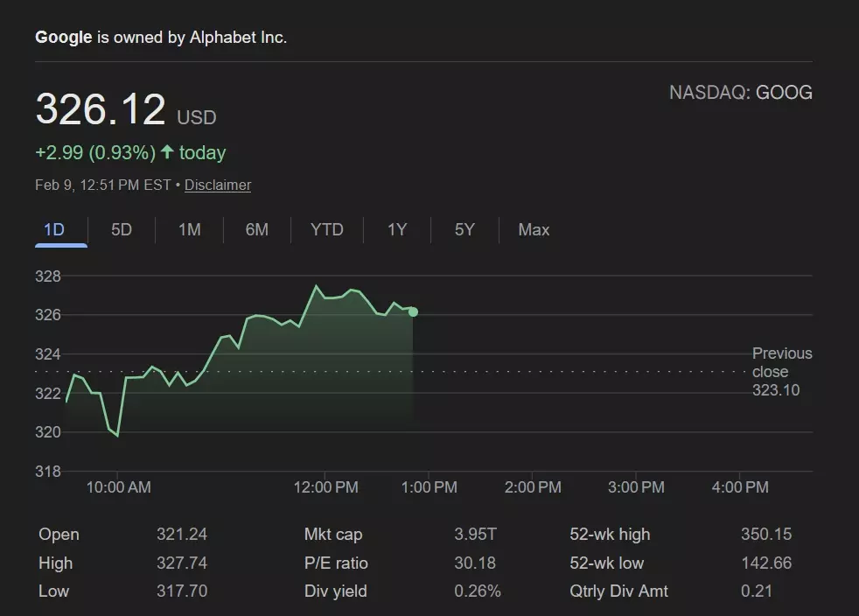
Task: Select the 5Y time range
Action: pos(464,229)
